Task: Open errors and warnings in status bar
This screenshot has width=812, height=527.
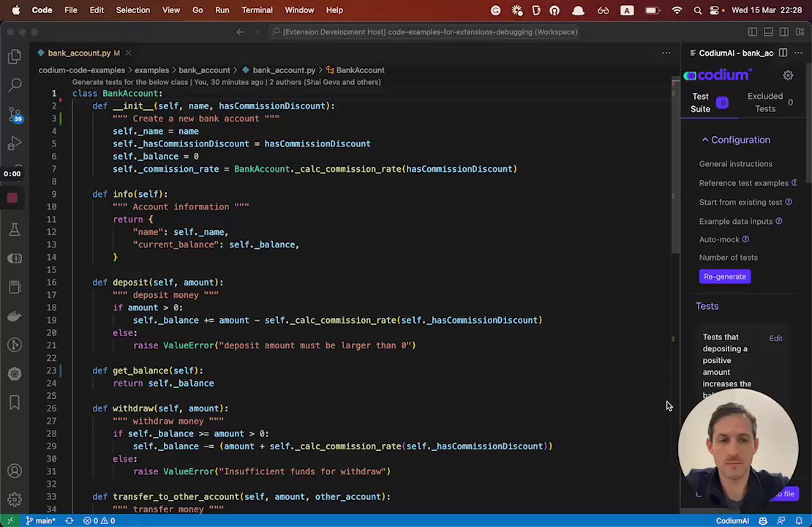Action: [x=99, y=521]
